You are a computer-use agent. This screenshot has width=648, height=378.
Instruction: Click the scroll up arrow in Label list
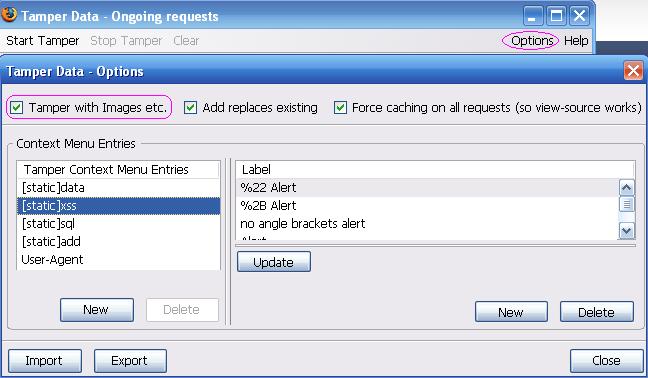(x=627, y=188)
